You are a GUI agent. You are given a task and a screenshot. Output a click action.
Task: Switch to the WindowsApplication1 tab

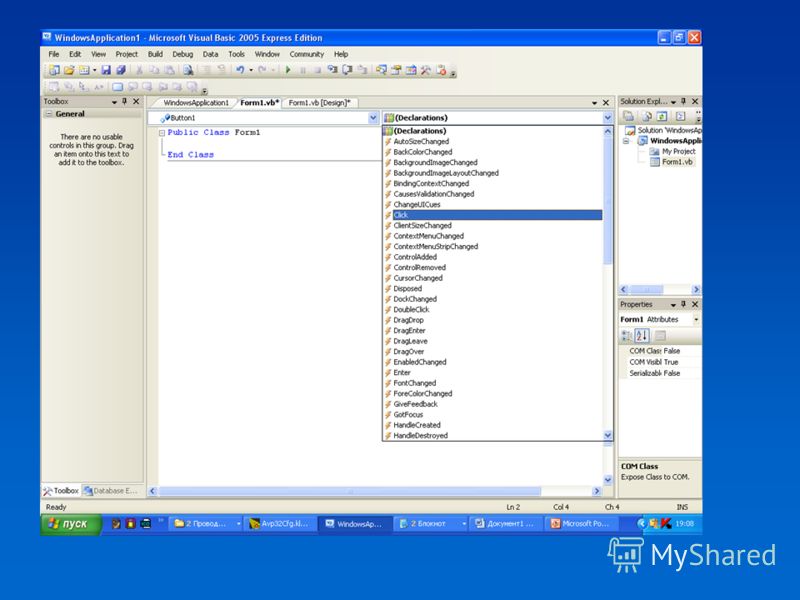coord(196,103)
